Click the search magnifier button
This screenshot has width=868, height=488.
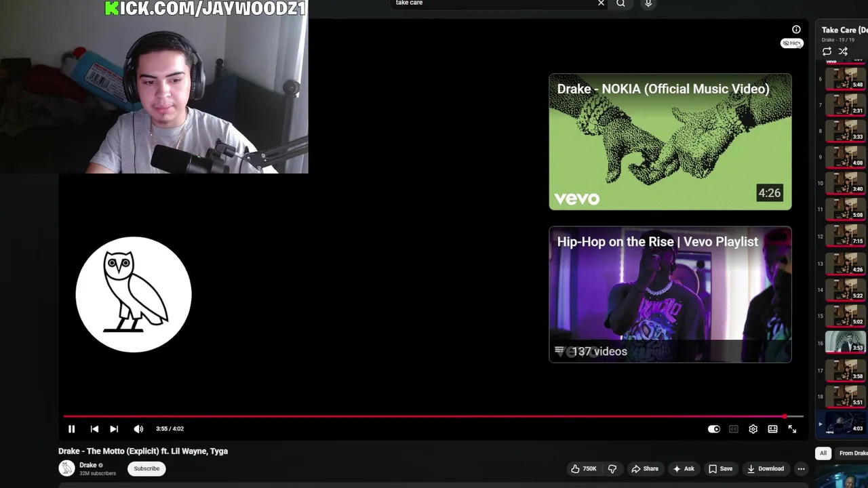pos(620,3)
